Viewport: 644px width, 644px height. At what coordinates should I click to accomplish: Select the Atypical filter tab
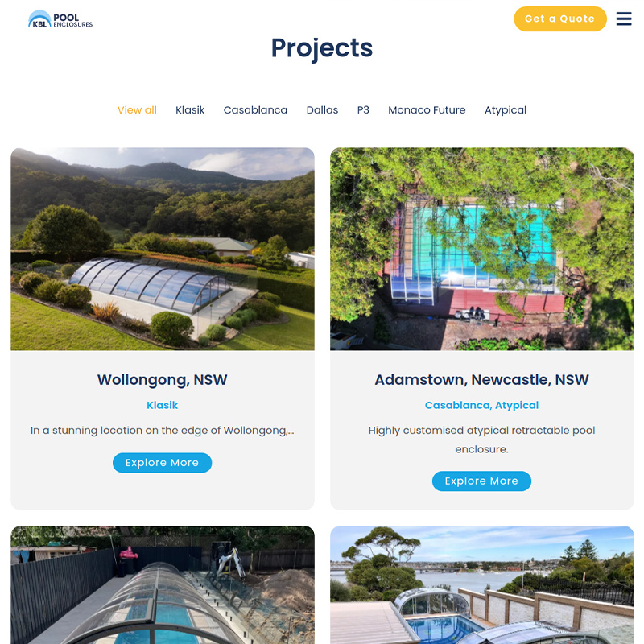pos(506,110)
